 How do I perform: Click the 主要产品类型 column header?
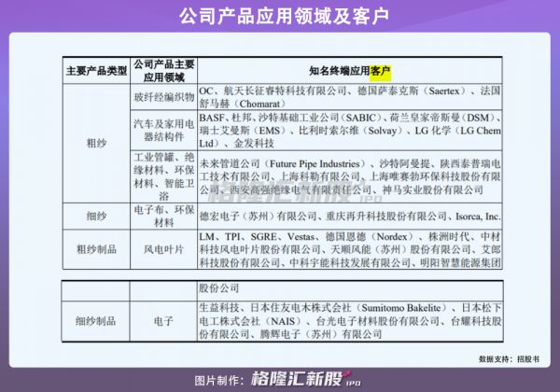94,71
